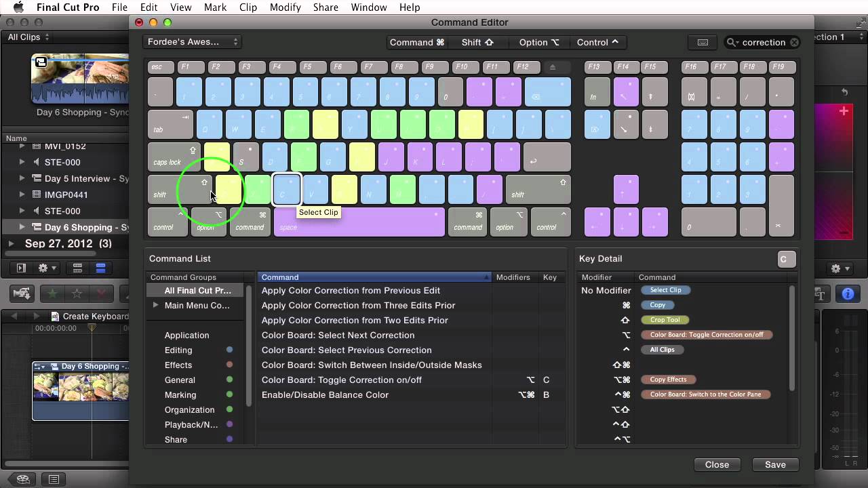Image resolution: width=868 pixels, height=488 pixels.
Task: Select the All Final Cut Pr... group
Action: click(197, 290)
